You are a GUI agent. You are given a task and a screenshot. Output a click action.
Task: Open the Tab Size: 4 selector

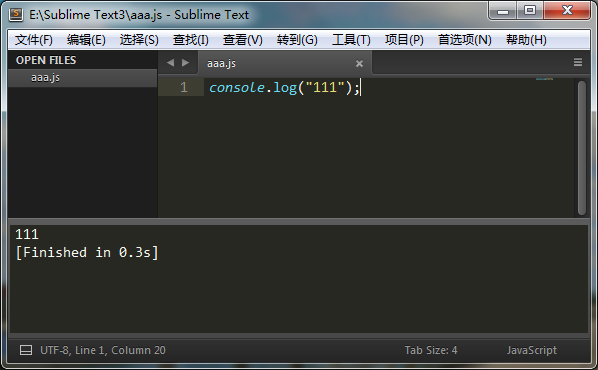431,350
